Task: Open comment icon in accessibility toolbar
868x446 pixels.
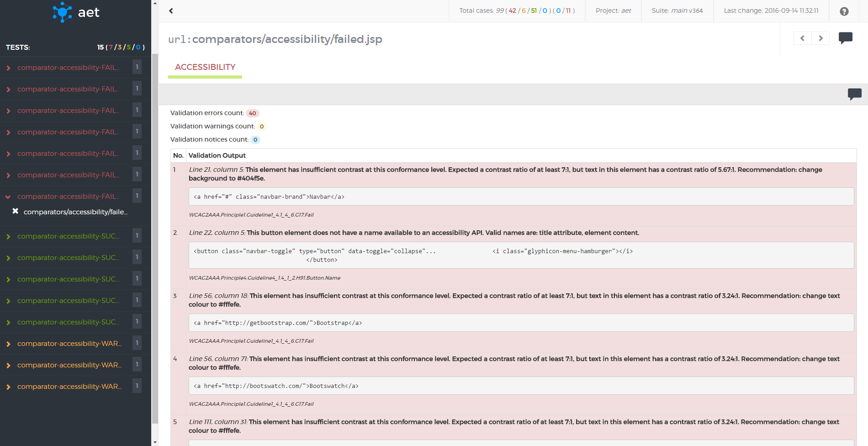Action: (854, 94)
